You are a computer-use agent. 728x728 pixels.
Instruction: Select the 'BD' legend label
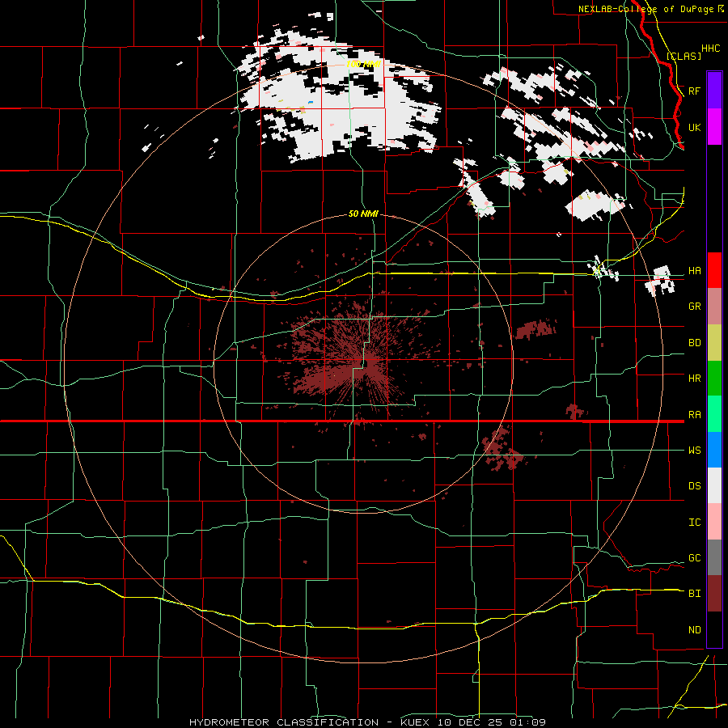coord(694,343)
